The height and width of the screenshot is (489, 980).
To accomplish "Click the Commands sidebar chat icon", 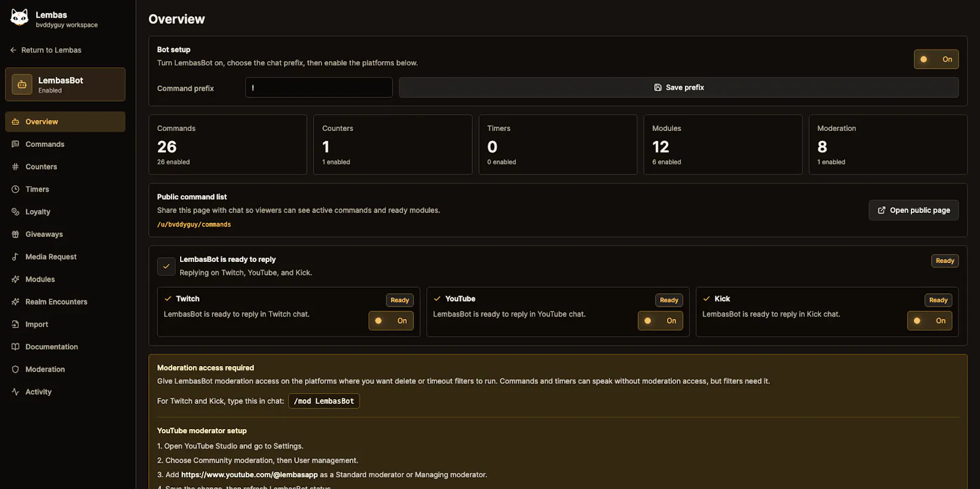I will (15, 144).
